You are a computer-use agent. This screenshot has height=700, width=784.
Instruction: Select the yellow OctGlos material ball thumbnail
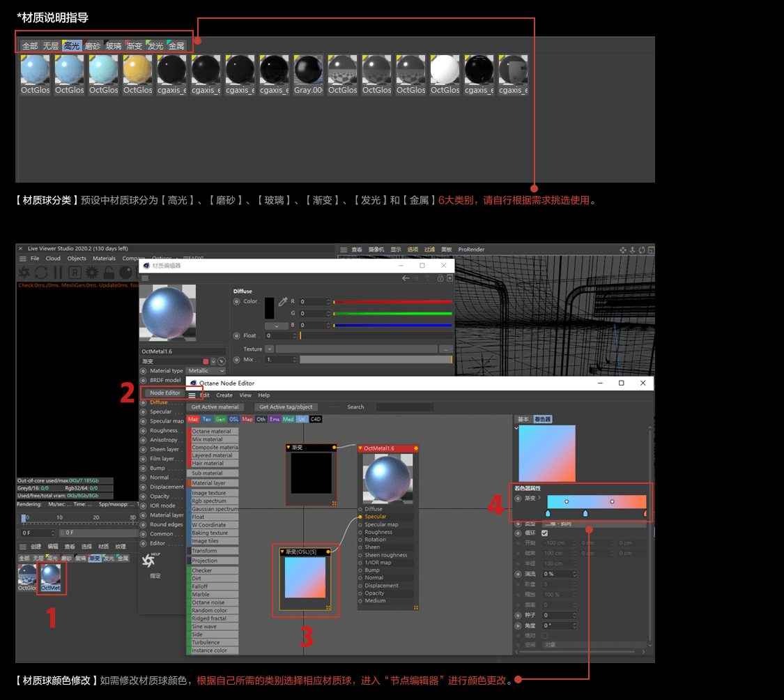(x=137, y=75)
